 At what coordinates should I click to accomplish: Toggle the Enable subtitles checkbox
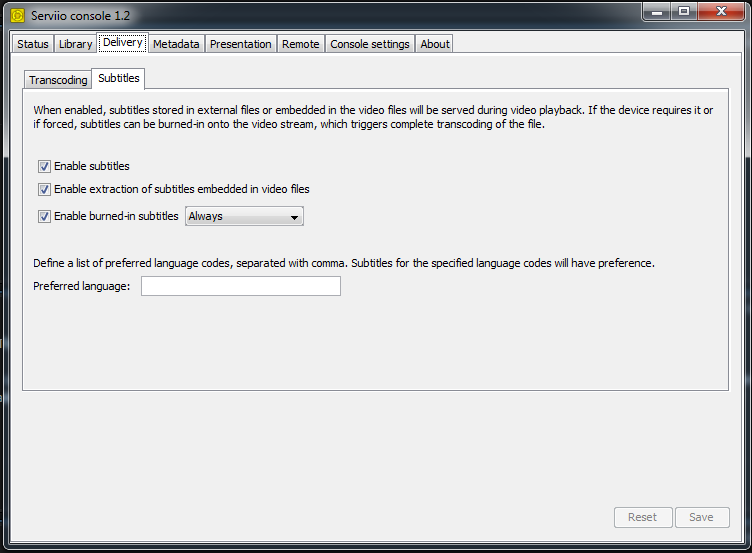(44, 167)
